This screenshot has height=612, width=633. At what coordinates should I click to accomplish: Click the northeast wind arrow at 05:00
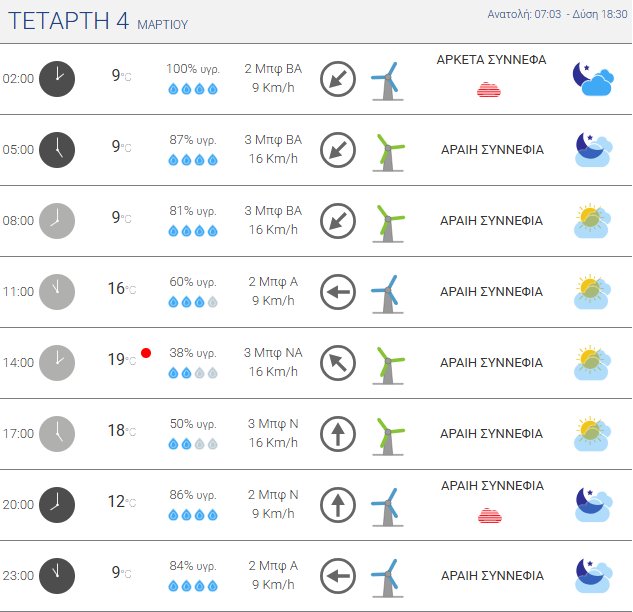(338, 150)
